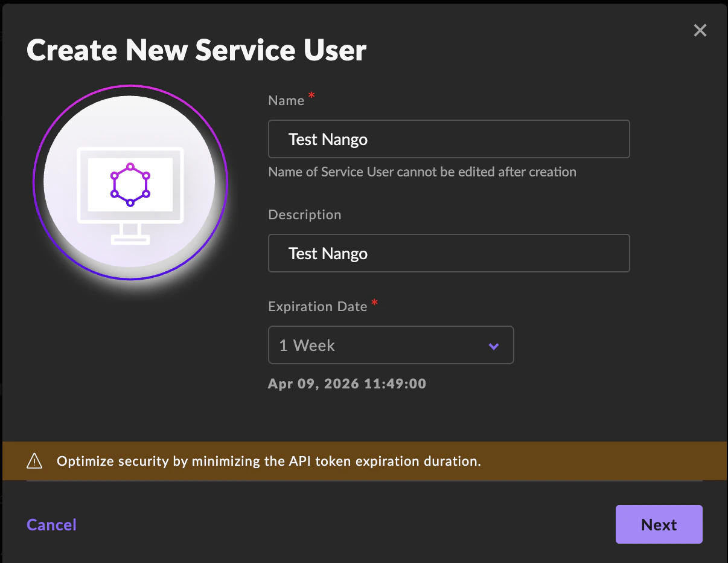
Task: Click the Expiration Date label
Action: (x=318, y=306)
